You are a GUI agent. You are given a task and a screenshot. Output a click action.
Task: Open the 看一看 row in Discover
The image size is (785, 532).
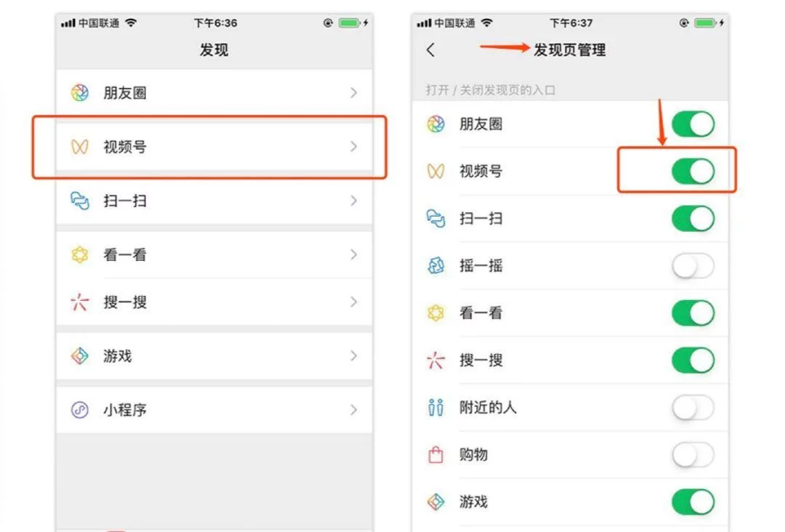click(x=214, y=255)
